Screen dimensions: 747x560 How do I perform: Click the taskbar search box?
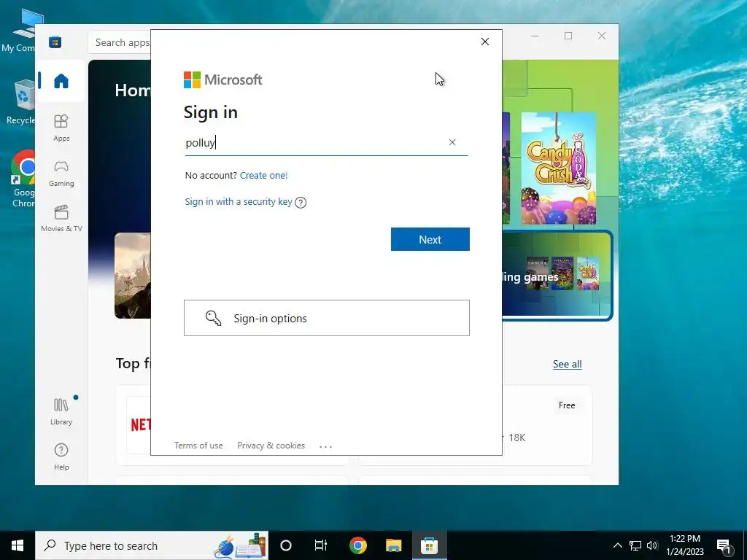[152, 545]
